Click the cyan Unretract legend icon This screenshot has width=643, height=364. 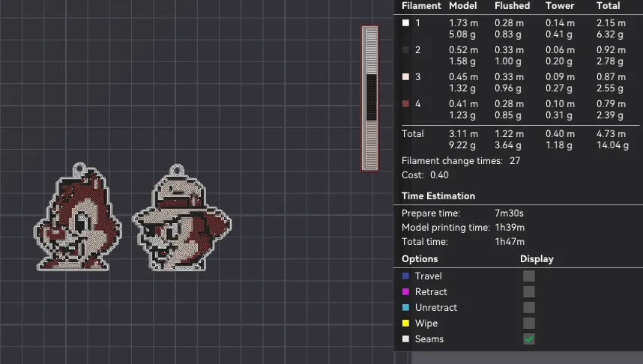tap(405, 307)
